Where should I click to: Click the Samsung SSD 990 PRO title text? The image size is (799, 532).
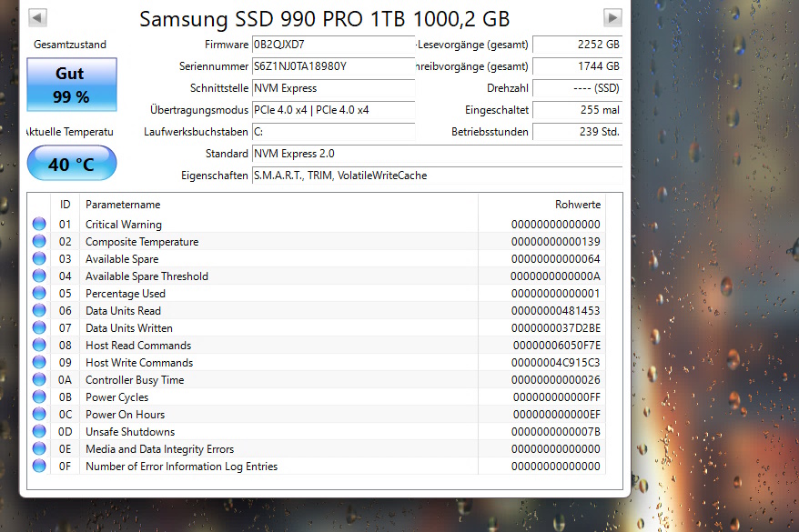pyautogui.click(x=325, y=19)
